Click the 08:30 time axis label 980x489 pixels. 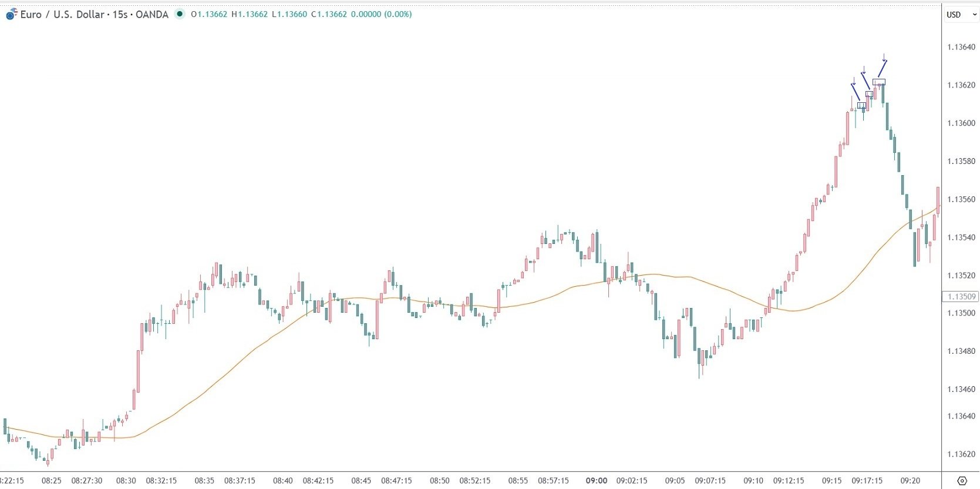point(126,481)
